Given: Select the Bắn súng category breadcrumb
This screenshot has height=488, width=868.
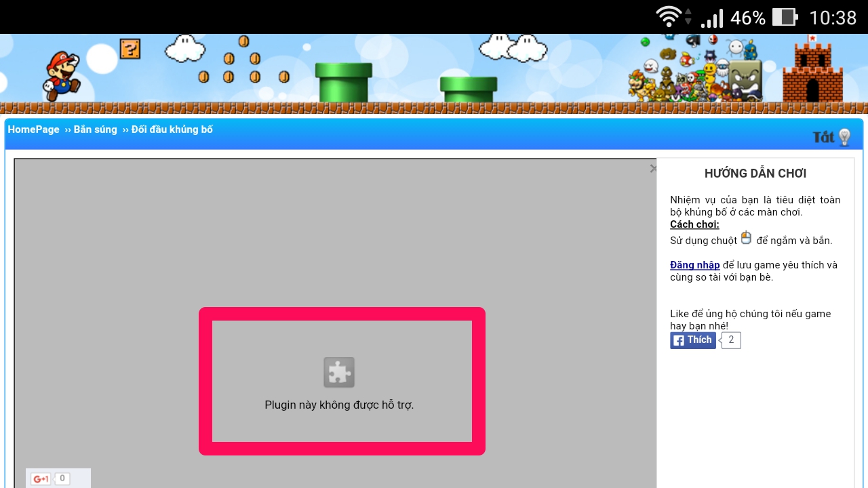Looking at the screenshot, I should pos(94,129).
